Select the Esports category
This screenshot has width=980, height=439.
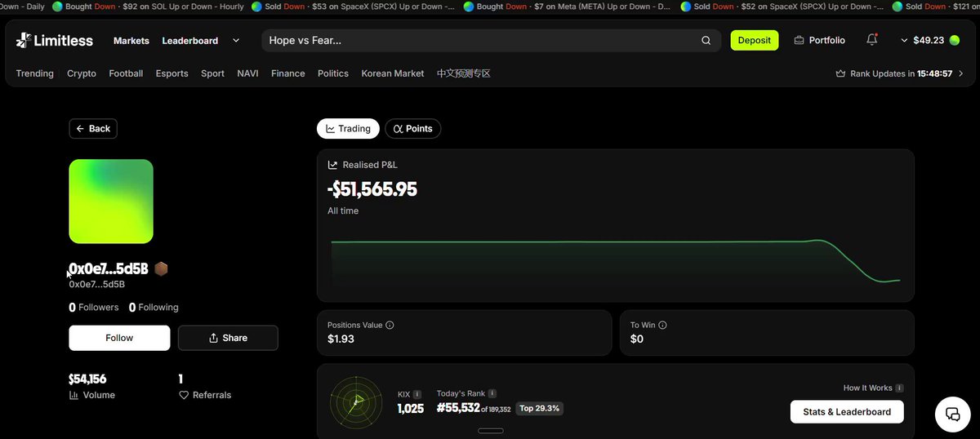[x=172, y=73]
